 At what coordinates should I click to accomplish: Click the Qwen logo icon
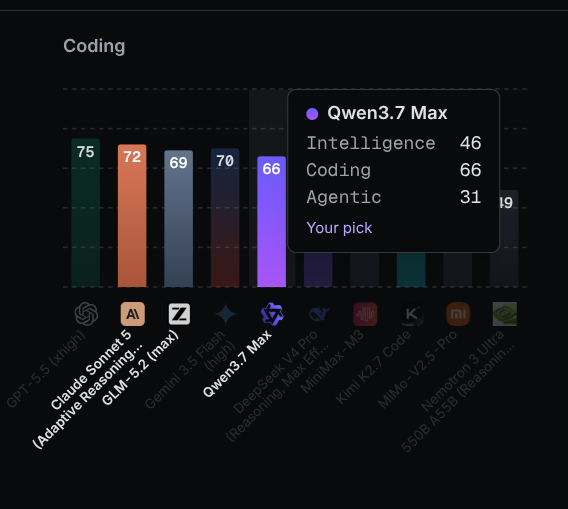[272, 314]
